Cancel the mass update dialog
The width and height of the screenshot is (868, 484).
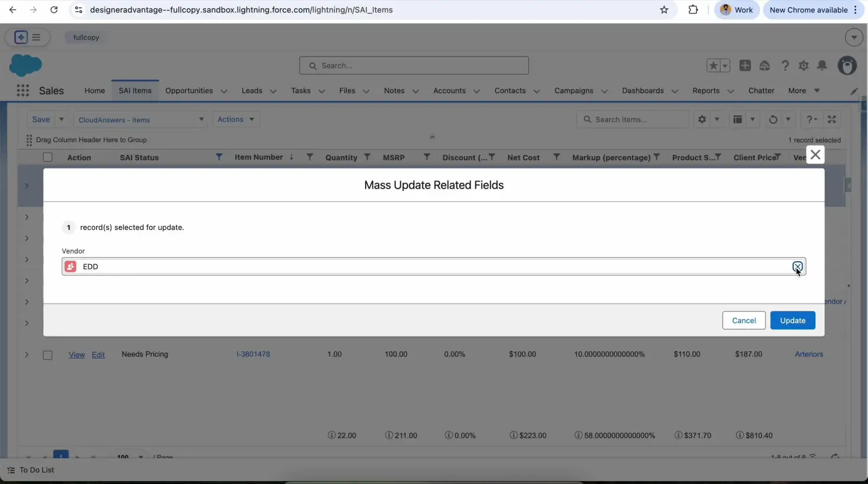[x=743, y=321]
